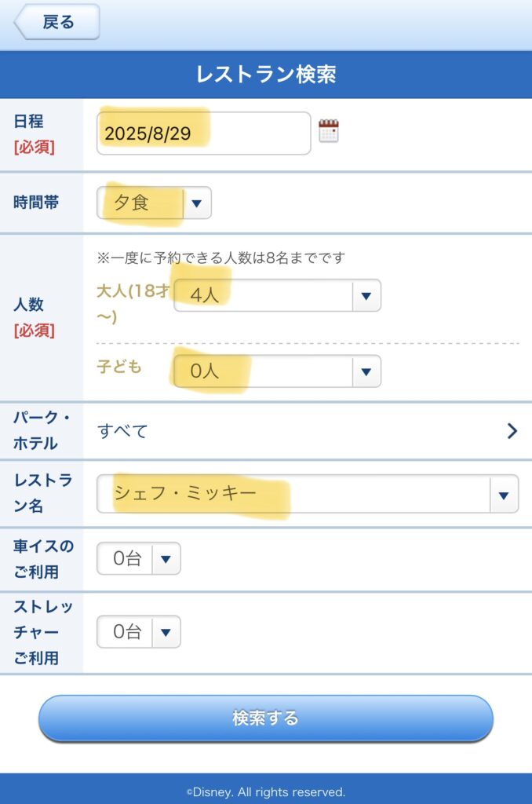
Task: Open the 子ども count dropdown showing 0人
Action: point(263,371)
